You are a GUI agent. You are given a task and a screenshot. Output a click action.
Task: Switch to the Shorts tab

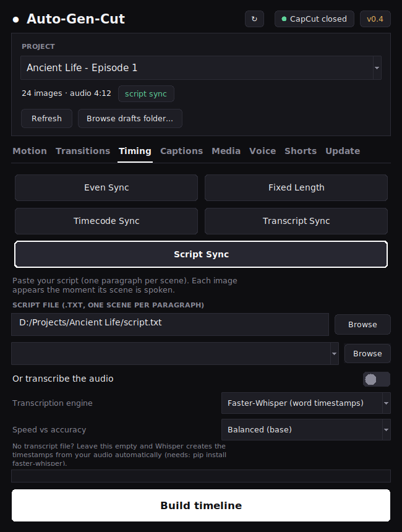coord(301,151)
